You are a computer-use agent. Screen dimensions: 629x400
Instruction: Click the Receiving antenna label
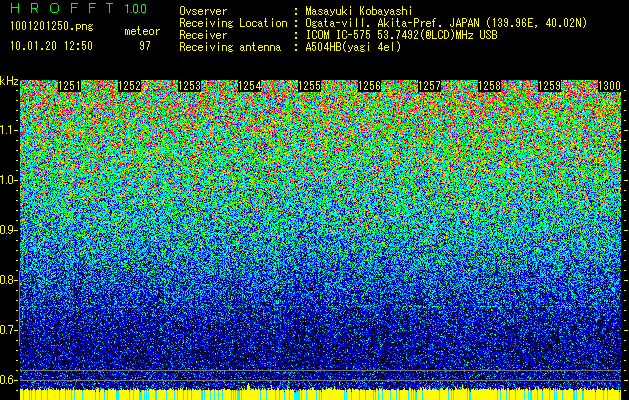[x=230, y=47]
